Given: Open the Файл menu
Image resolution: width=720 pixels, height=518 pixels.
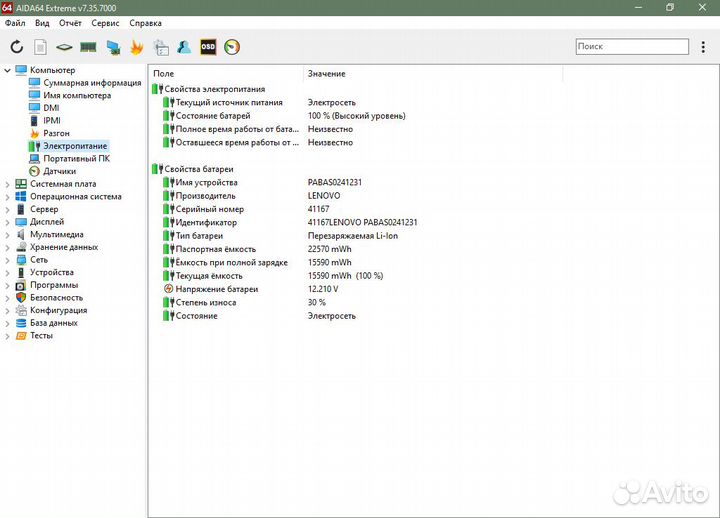Looking at the screenshot, I should (x=15, y=23).
